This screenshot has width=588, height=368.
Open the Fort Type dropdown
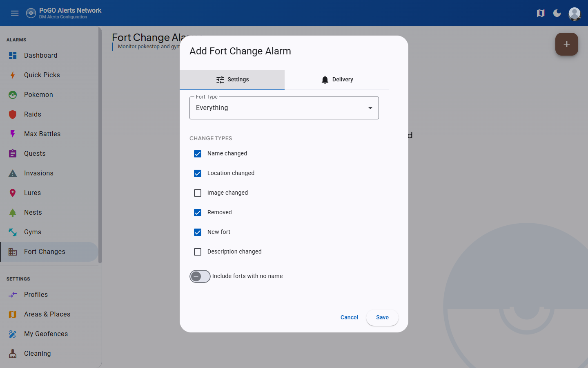[x=284, y=108]
